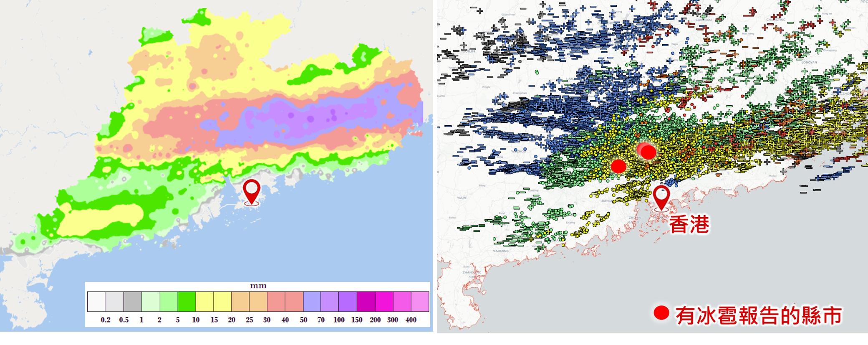Click the red dot in the hail legend

661,313
